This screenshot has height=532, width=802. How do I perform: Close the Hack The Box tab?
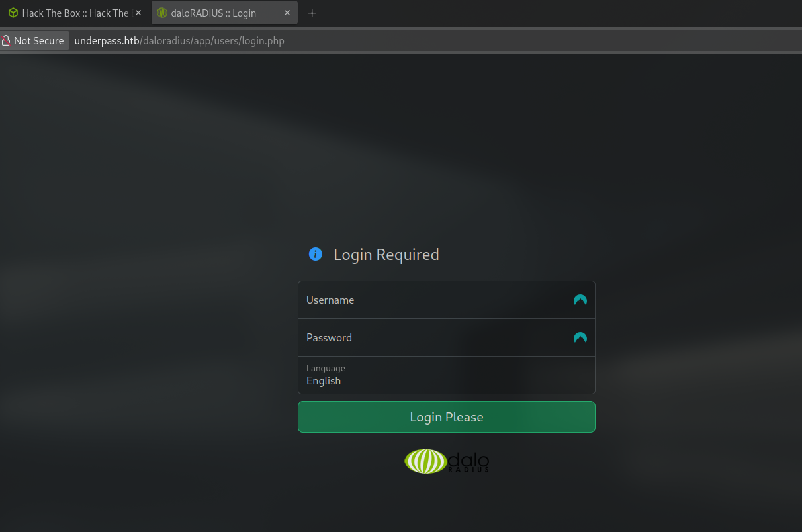[138, 13]
